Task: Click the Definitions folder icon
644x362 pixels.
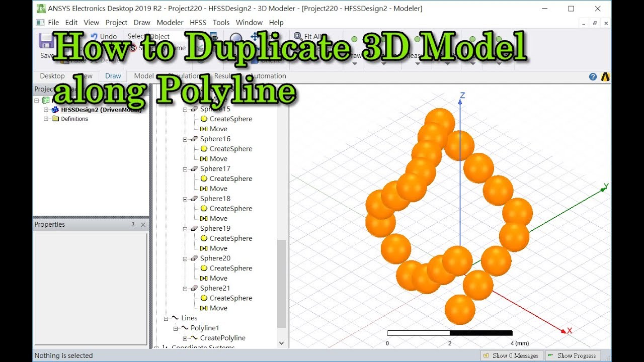Action: pos(55,119)
